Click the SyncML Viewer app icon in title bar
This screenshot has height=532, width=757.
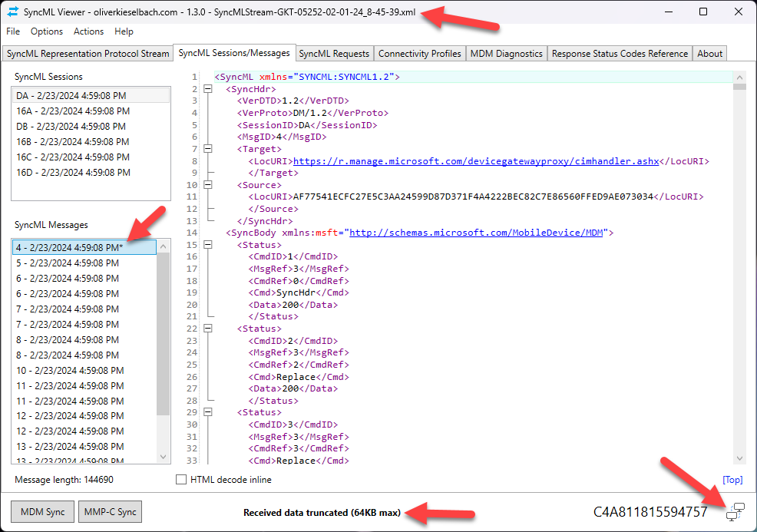tap(13, 12)
